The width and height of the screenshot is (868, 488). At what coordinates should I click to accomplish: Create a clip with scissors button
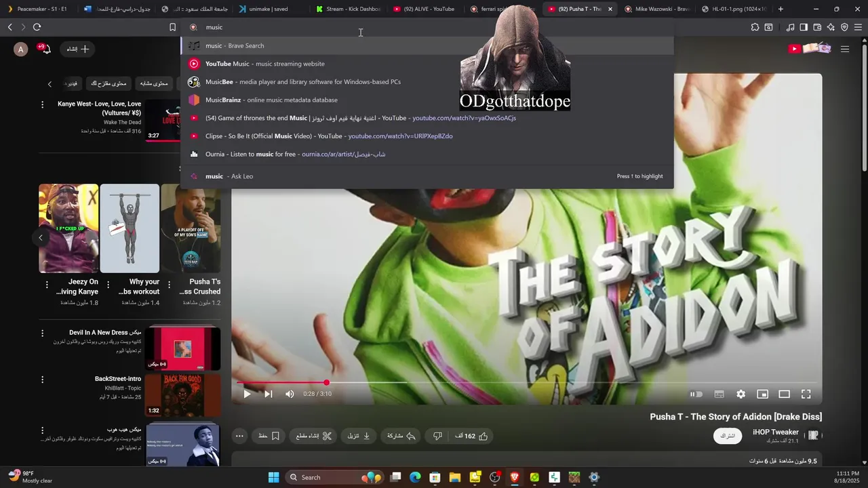pyautogui.click(x=313, y=436)
